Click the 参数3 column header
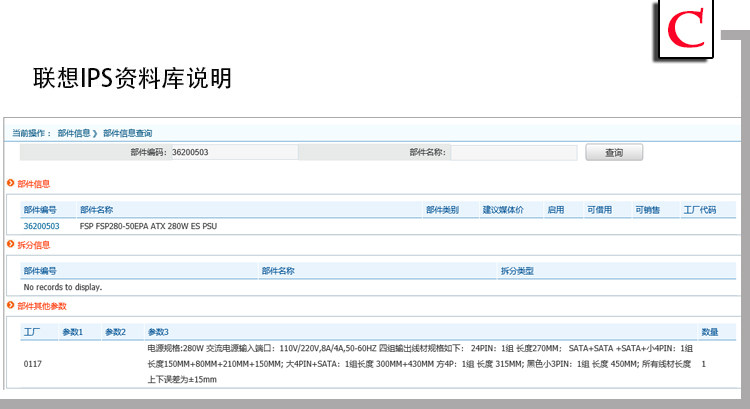The width and height of the screenshot is (750, 409). coord(158,332)
